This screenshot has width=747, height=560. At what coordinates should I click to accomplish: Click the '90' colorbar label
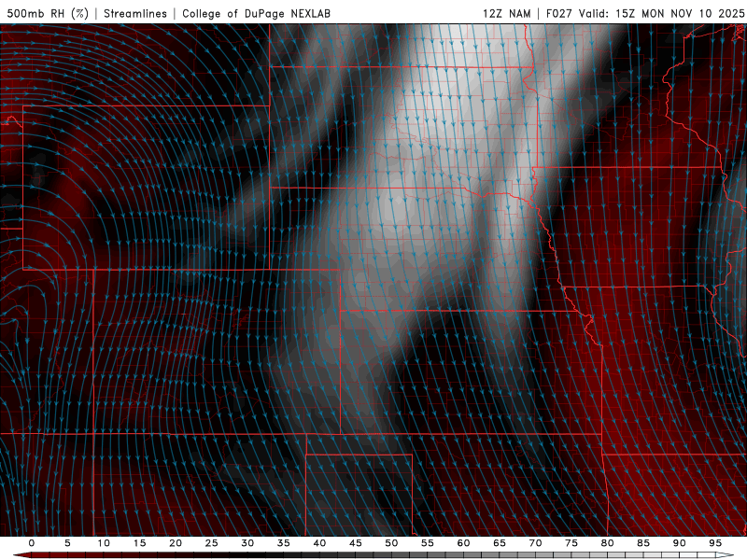[679, 543]
